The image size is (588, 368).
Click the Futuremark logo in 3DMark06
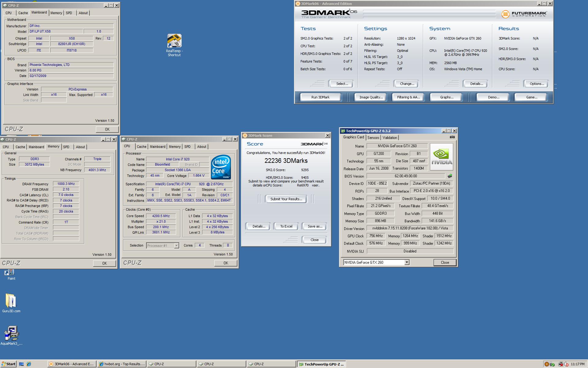(524, 14)
